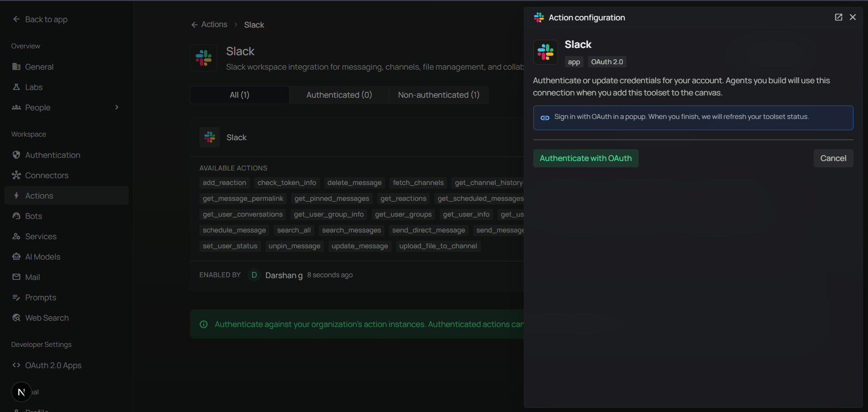Click the get_user_groups chip

(x=403, y=214)
